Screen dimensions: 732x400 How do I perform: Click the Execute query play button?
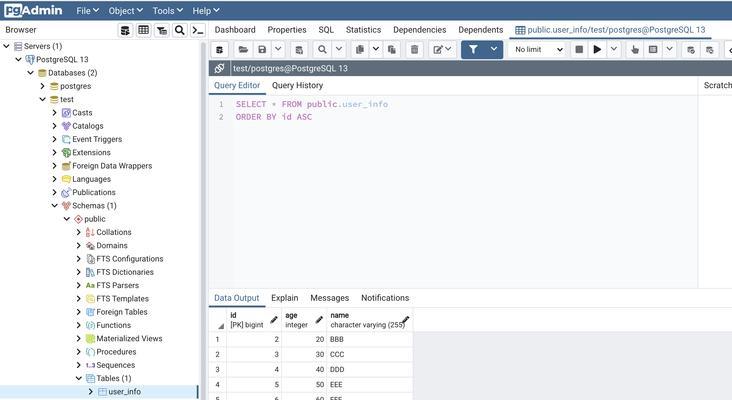(x=597, y=49)
